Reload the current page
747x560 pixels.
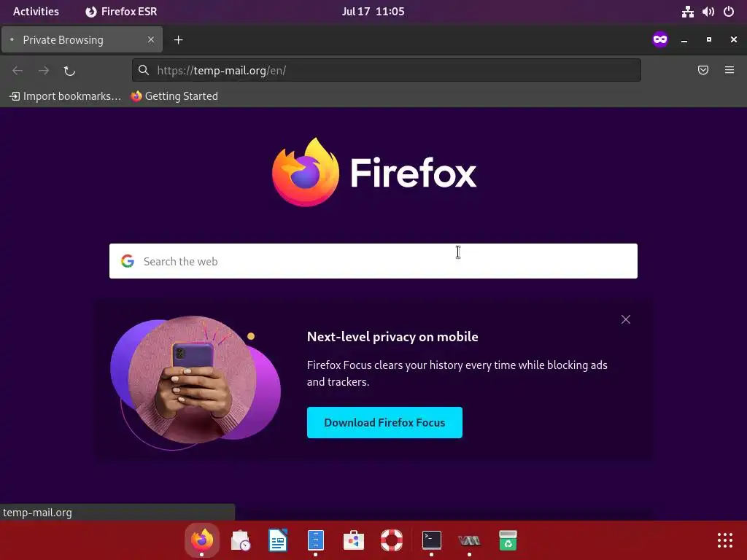point(69,71)
